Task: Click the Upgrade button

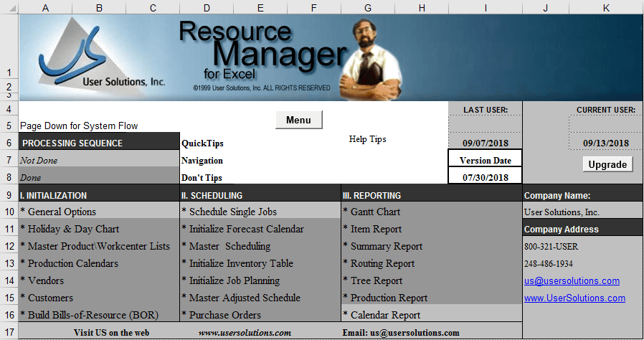Action: tap(607, 164)
